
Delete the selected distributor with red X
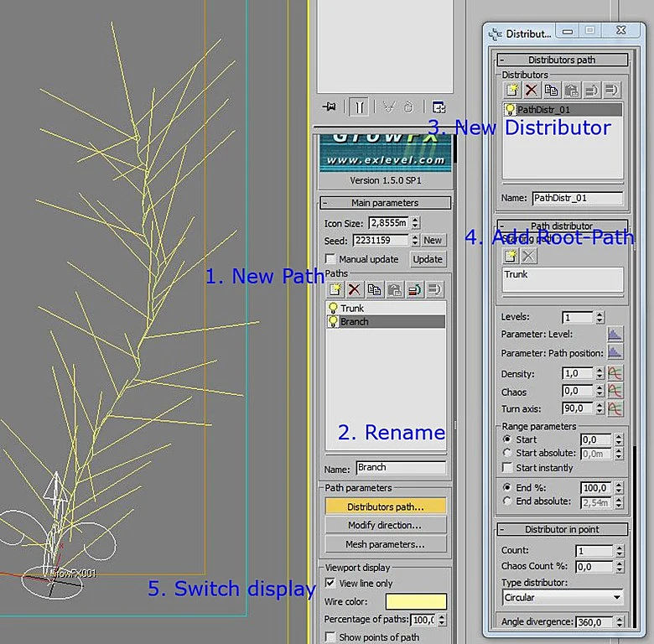coord(531,90)
